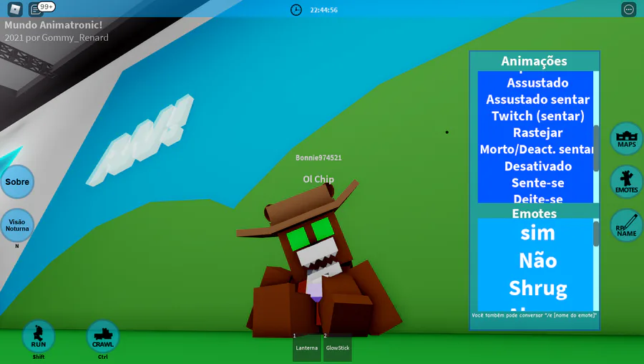
Task: Click the 2021 por Gommy_Renard credit
Action: [57, 37]
